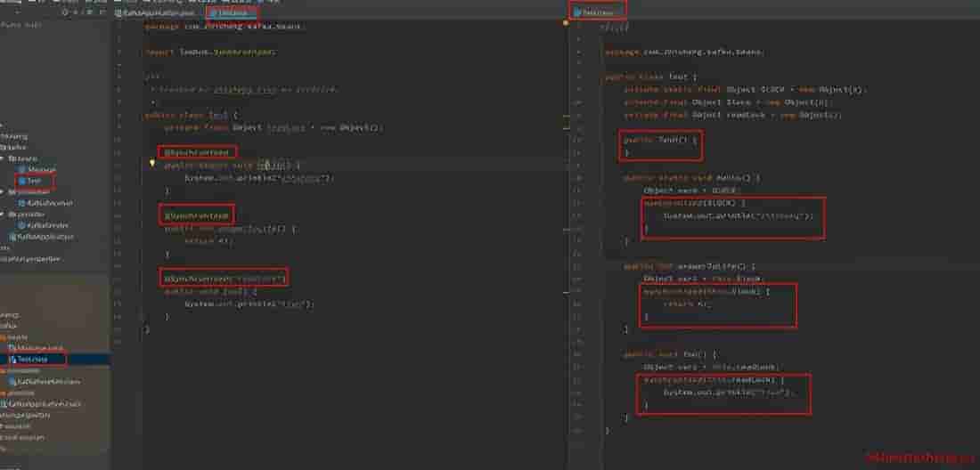Select the Test class under the beans package
Viewport: 980px width, 470px height.
coord(33,181)
